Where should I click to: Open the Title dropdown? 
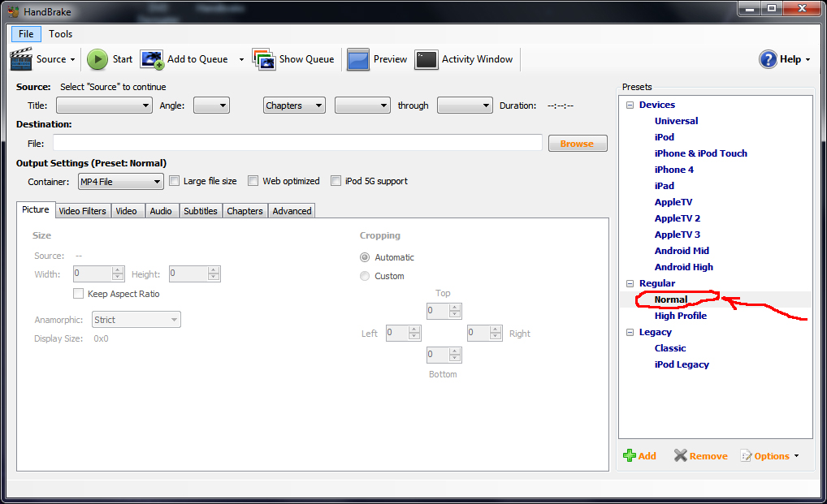[x=105, y=106]
